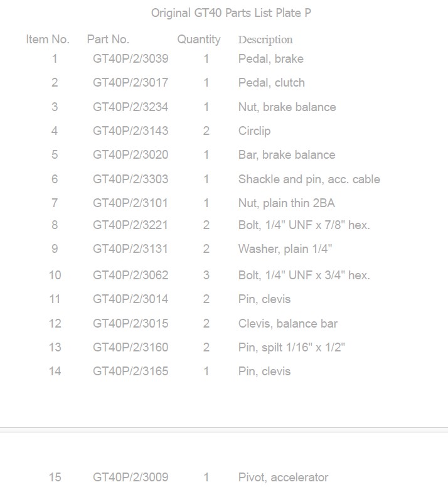Click the title Original GT40 Parts List Plate P

click(x=231, y=13)
